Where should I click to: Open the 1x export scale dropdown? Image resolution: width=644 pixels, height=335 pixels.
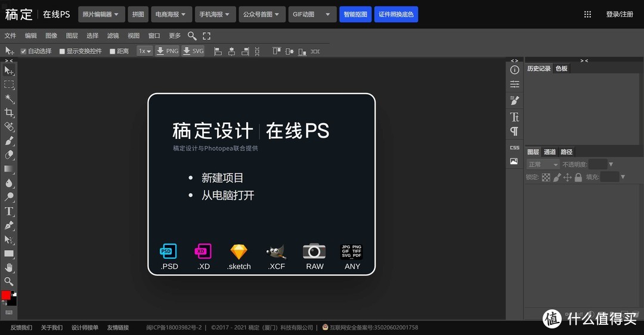pos(144,51)
